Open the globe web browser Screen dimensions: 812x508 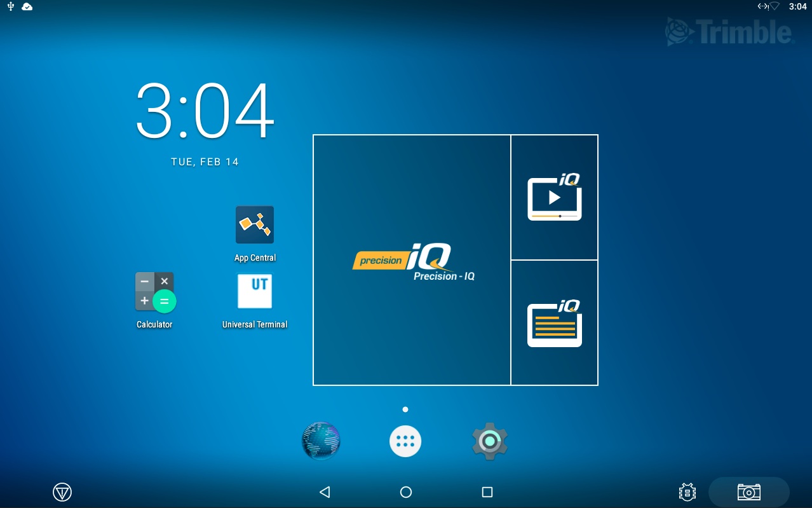coord(321,441)
